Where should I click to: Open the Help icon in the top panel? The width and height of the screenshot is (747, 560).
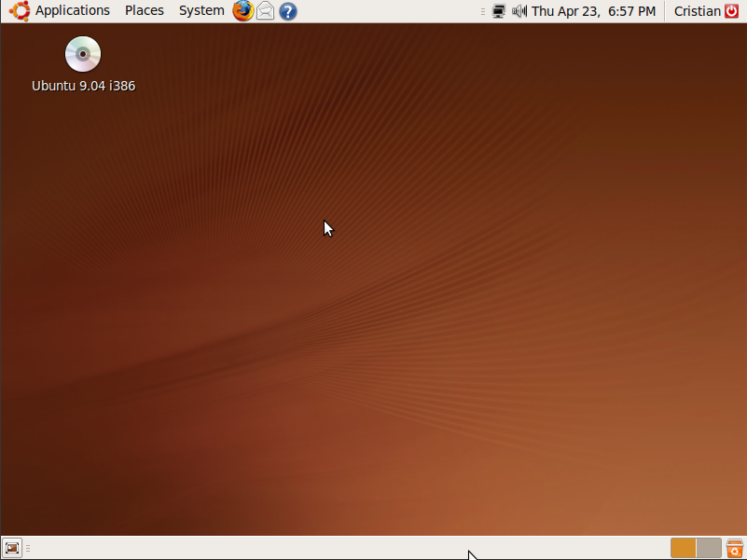pyautogui.click(x=288, y=11)
